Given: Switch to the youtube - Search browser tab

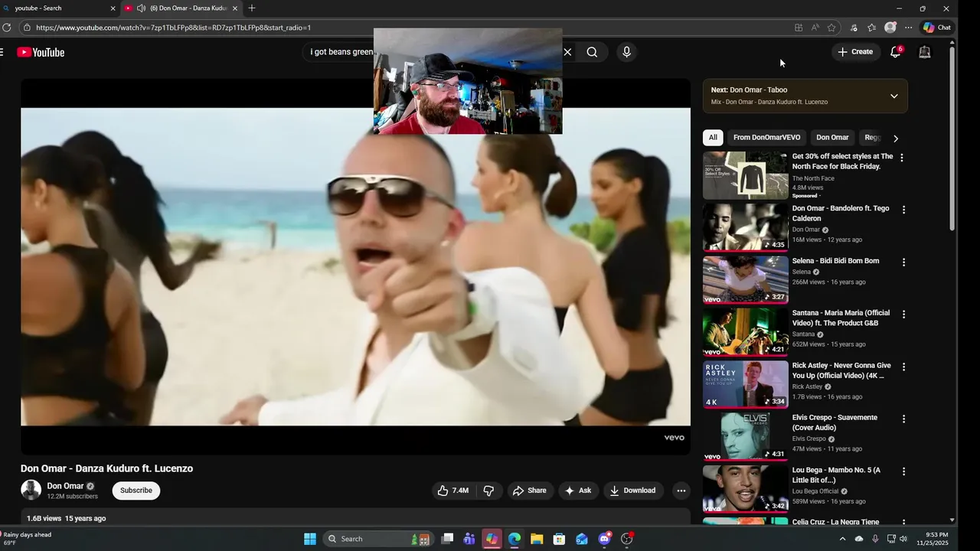Looking at the screenshot, I should tap(60, 8).
